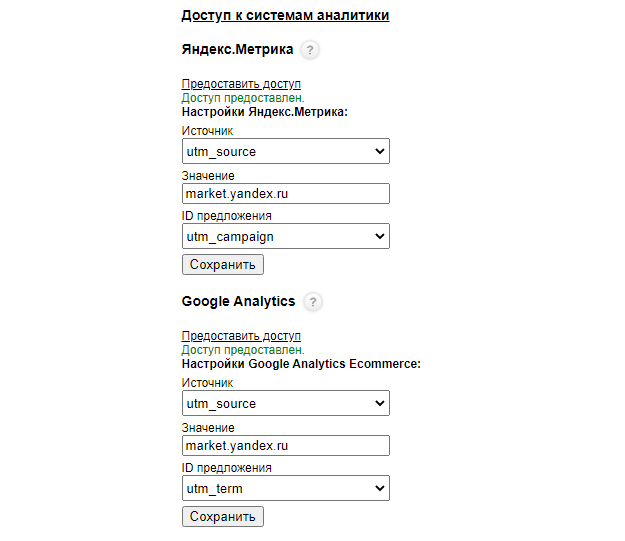Click Сохранить button for Яндекс.Метрика settings

tap(223, 265)
